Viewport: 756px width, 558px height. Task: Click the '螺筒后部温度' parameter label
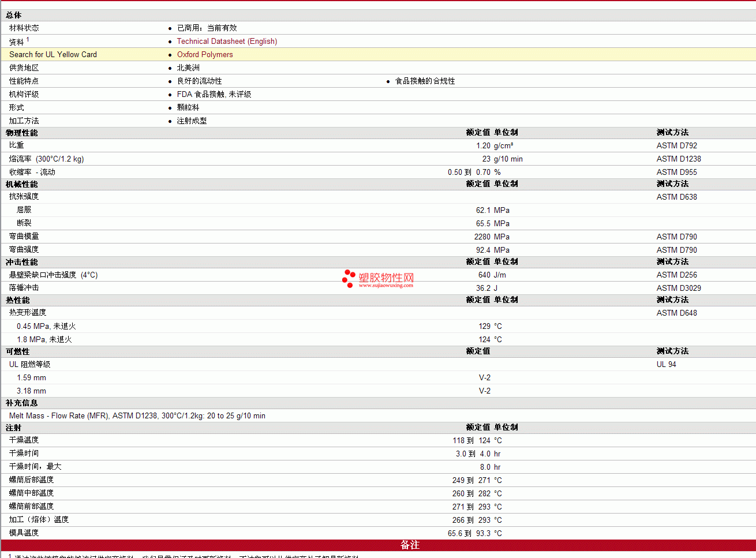coord(31,480)
